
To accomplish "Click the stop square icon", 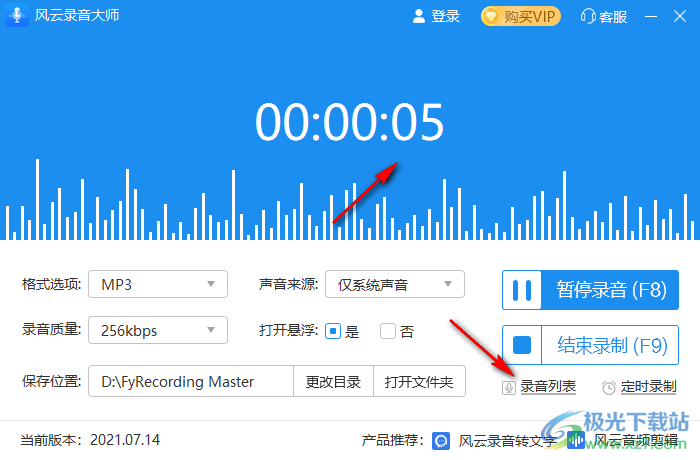I will coord(522,345).
